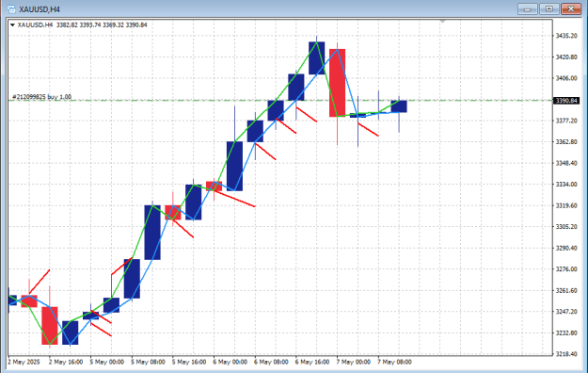
Task: Expand the XAUUSD,H4 symbol dropdown triangle
Action: click(x=12, y=25)
